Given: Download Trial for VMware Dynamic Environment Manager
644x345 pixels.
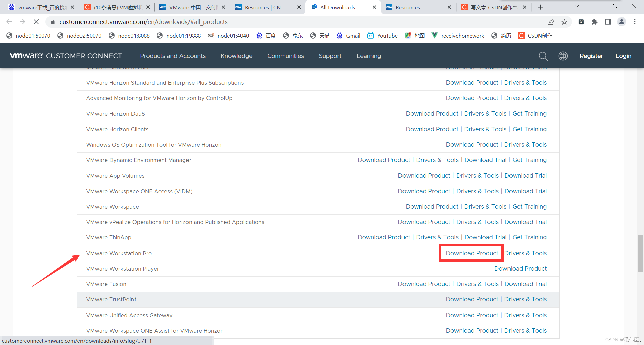Looking at the screenshot, I should click(485, 160).
